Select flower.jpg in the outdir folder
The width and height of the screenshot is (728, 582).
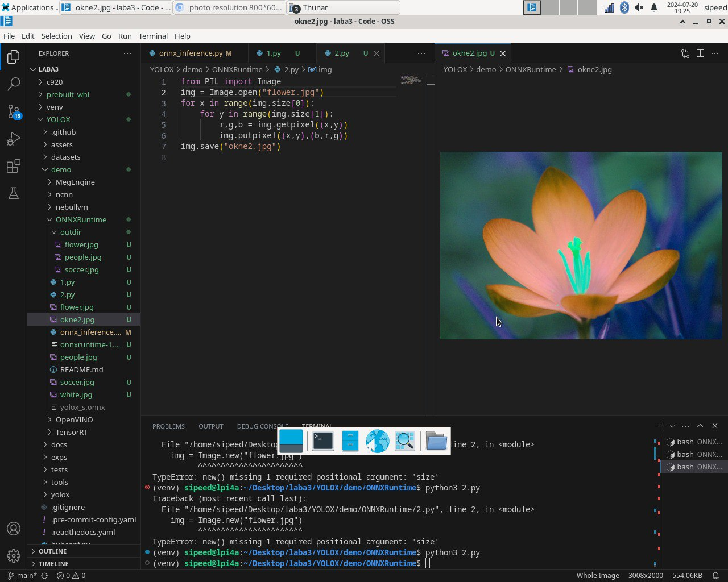[81, 244]
